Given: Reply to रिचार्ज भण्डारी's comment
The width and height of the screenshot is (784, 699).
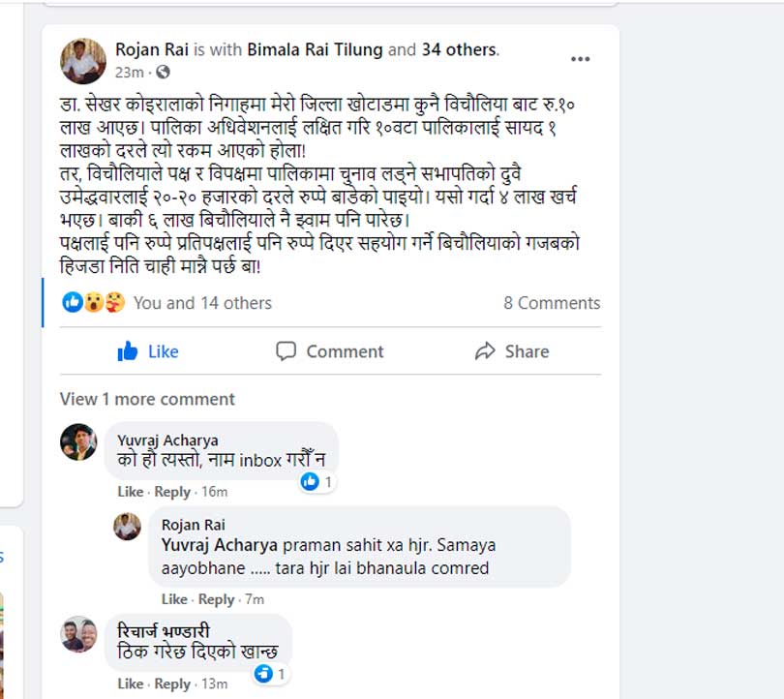Looking at the screenshot, I should coord(172,684).
